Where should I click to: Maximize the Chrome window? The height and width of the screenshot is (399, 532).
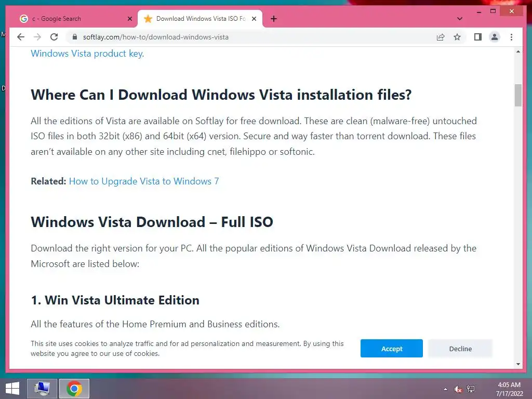click(493, 11)
